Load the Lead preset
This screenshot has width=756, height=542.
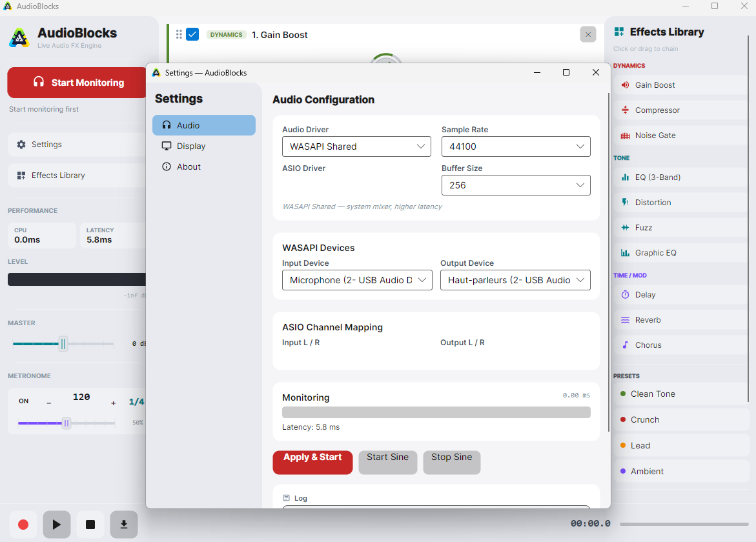(680, 446)
